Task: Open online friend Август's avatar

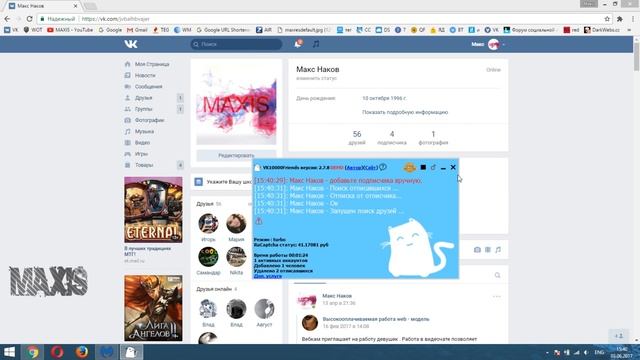Action: (264, 309)
